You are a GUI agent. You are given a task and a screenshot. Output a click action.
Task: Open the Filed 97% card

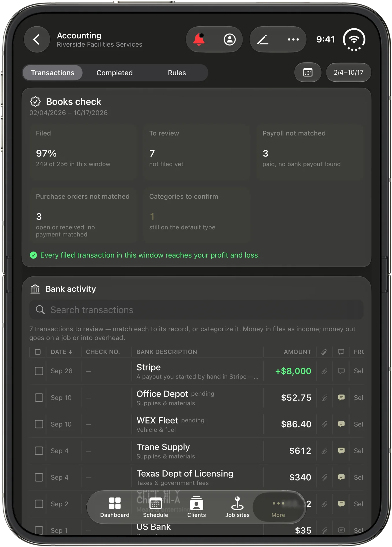pyautogui.click(x=83, y=152)
